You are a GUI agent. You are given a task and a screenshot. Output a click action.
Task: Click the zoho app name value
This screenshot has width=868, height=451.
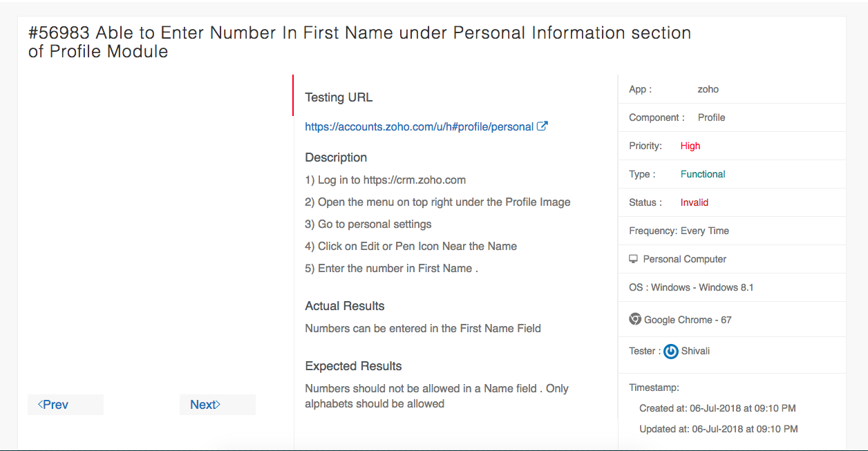[x=708, y=89]
